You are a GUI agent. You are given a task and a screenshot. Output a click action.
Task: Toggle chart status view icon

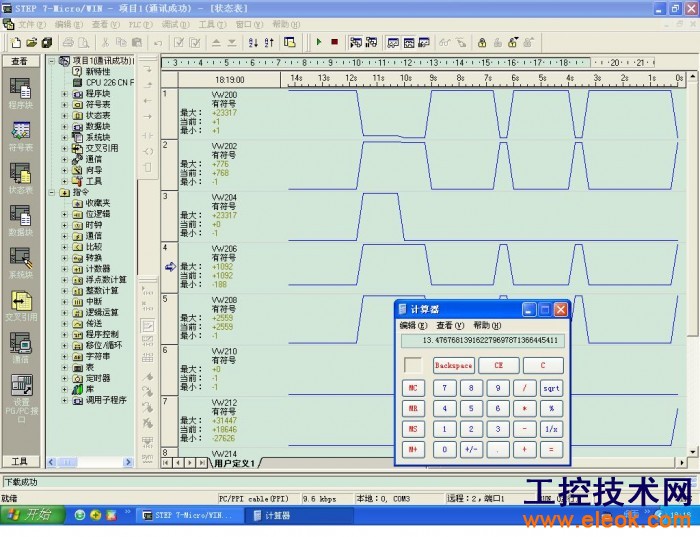393,43
